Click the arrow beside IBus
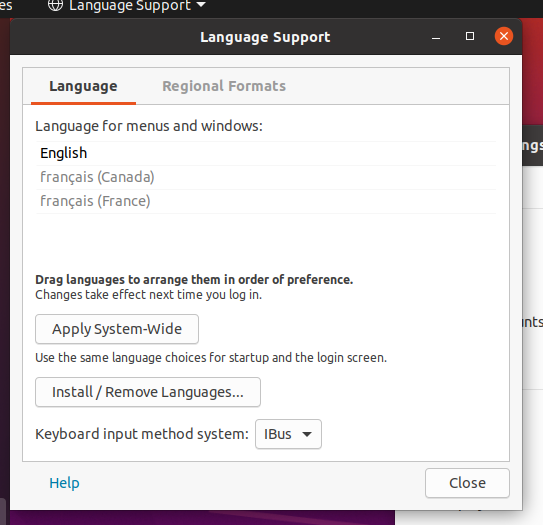 [x=307, y=434]
